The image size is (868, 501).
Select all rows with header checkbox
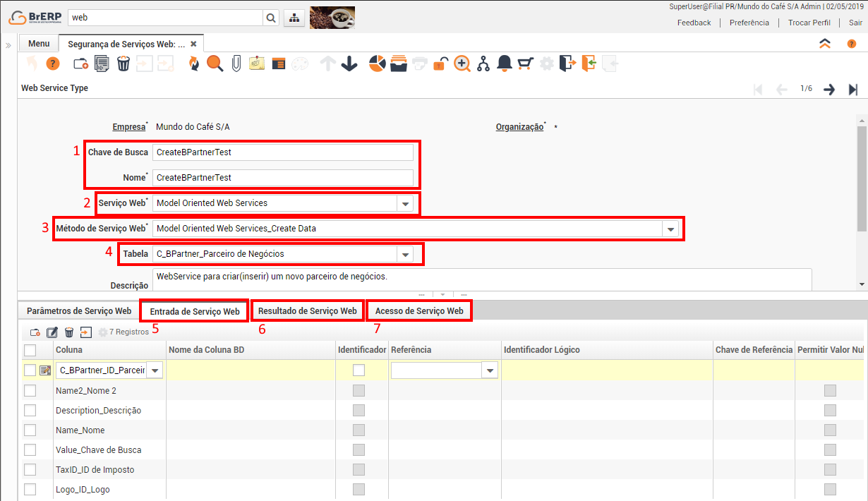click(x=30, y=350)
